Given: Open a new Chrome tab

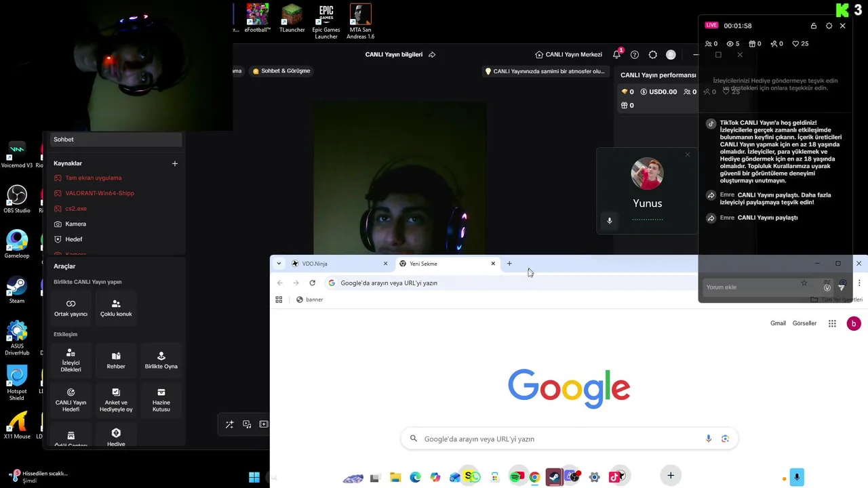Looking at the screenshot, I should 509,264.
